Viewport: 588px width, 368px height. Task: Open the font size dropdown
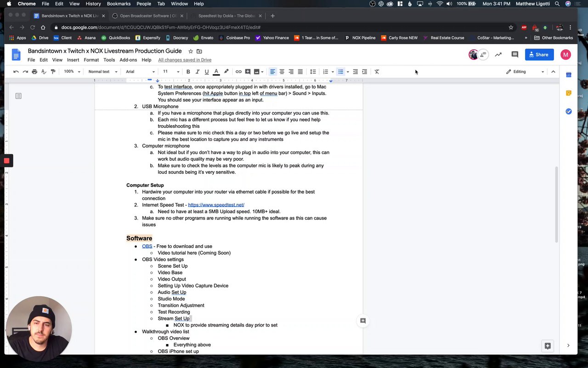point(170,72)
